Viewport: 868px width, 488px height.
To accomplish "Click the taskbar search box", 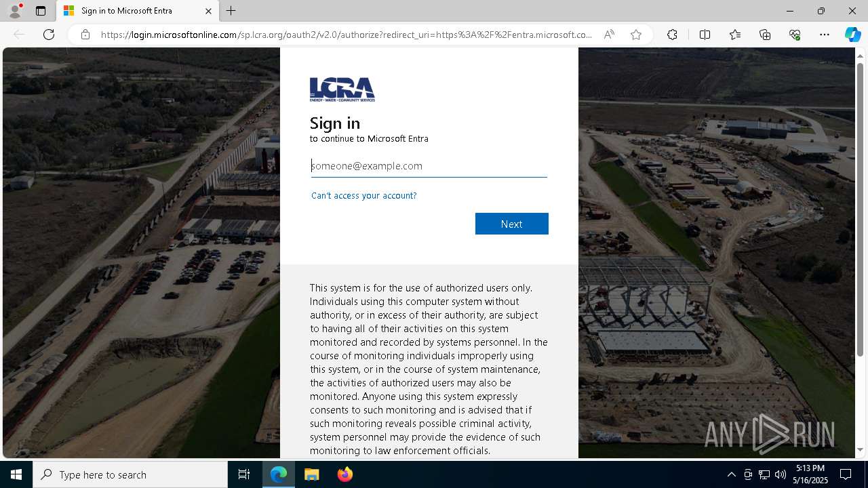I will tap(130, 474).
